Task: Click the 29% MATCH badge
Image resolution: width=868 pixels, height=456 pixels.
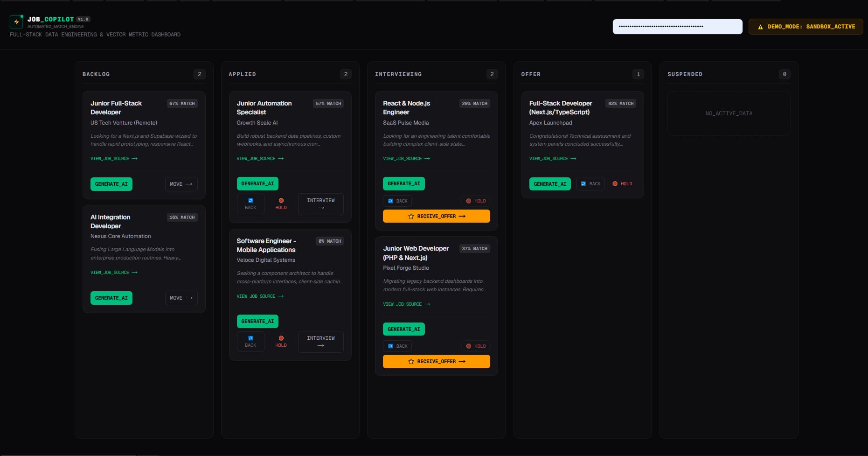Action: (x=475, y=104)
